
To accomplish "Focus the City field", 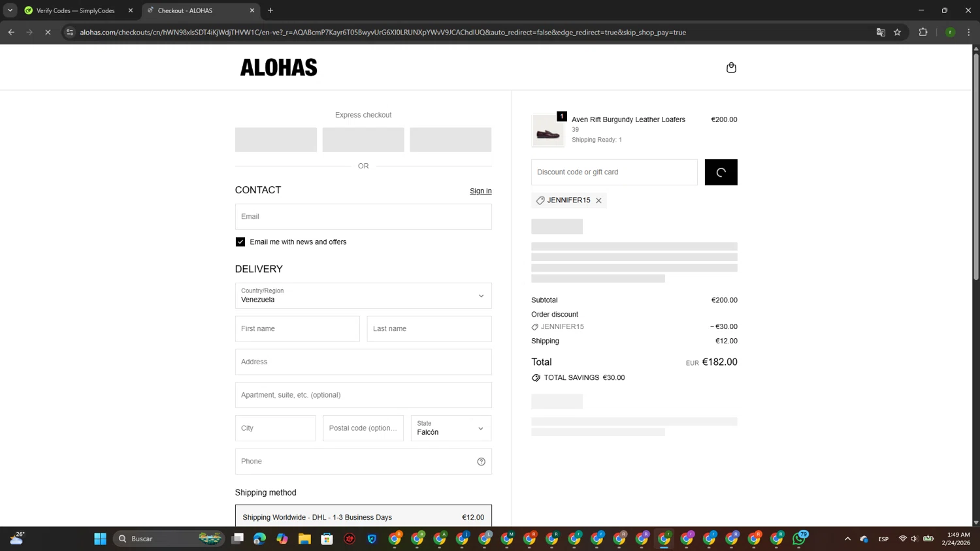I will tap(275, 428).
